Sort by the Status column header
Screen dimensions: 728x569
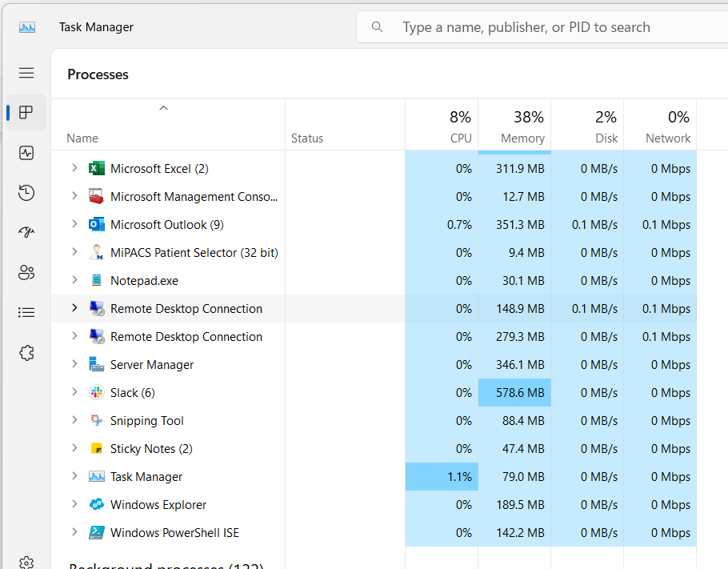345,125
